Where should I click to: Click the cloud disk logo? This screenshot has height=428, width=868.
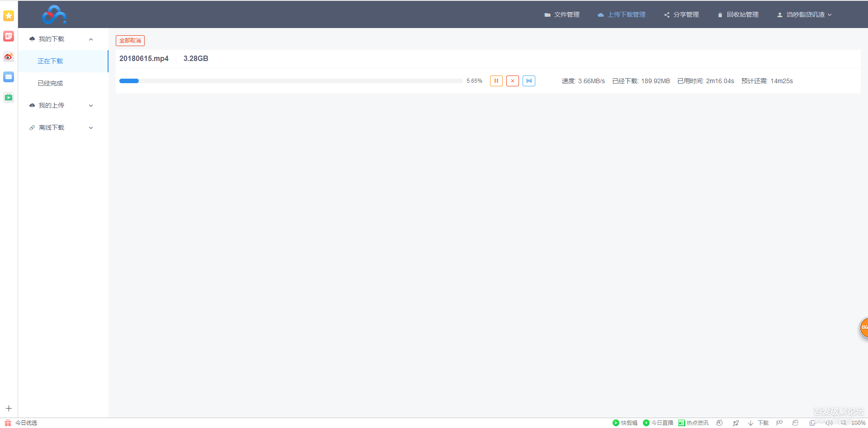click(54, 14)
